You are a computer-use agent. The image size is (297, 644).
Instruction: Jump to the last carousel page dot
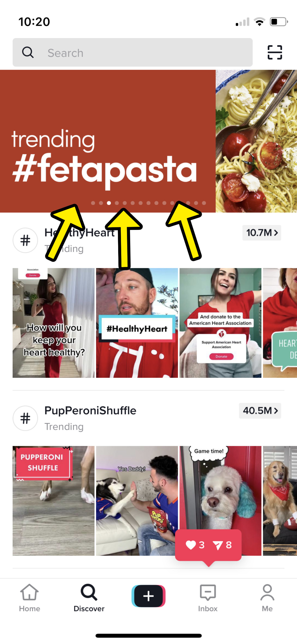click(204, 203)
